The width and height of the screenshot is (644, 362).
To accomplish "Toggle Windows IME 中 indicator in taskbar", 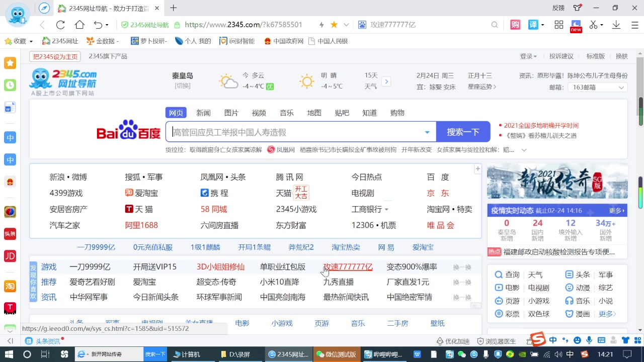I will 570,354.
